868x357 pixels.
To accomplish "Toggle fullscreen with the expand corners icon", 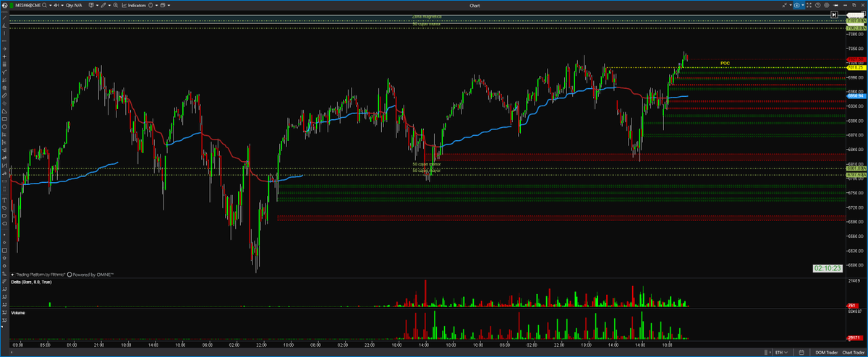I will [809, 5].
